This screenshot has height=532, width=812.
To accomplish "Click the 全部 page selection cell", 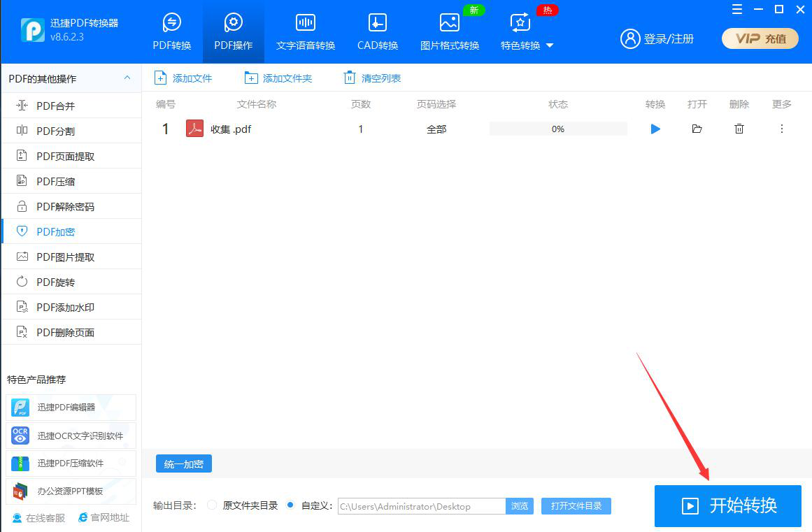I will click(436, 129).
